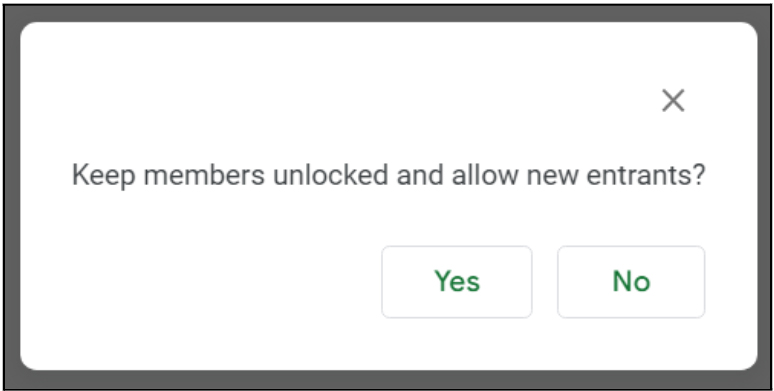Answer the prompt with green Yes
774x391 pixels.
point(457,282)
